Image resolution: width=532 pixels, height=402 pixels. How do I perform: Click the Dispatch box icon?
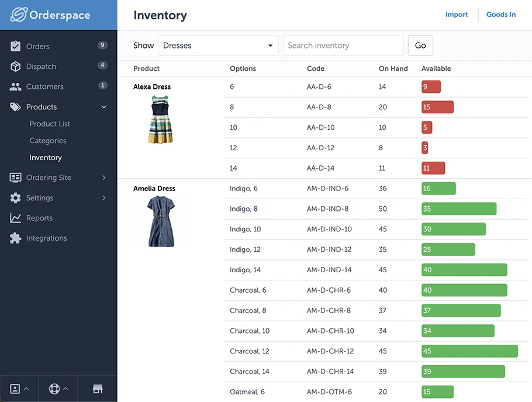16,67
